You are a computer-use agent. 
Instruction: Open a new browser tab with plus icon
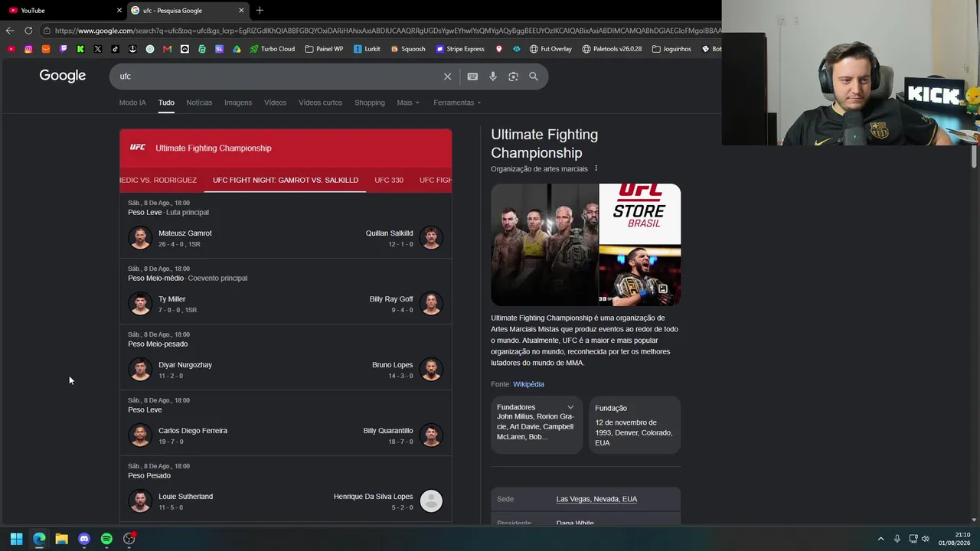(x=260, y=10)
